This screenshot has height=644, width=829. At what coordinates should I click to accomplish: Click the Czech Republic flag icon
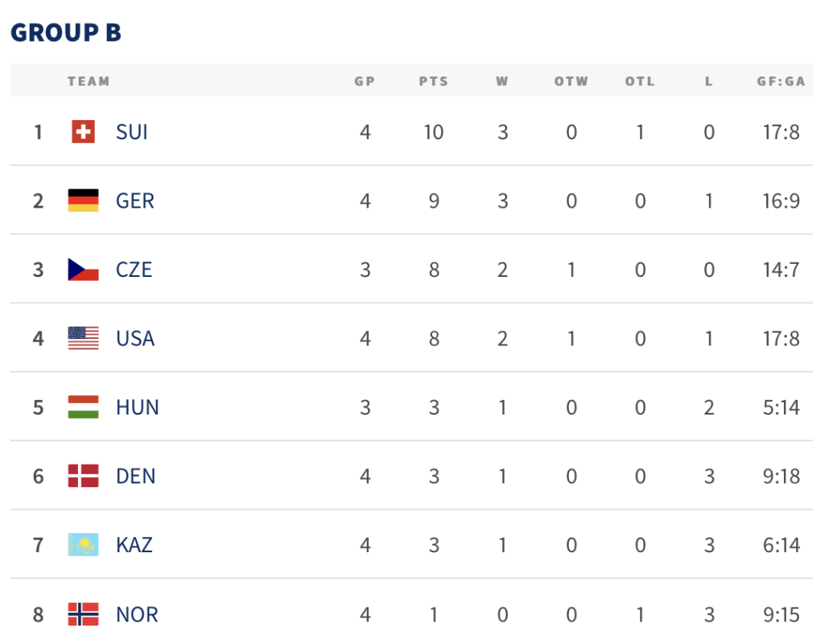83,269
